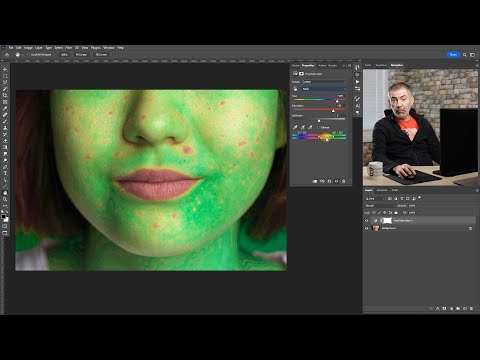
Task: Toggle Lock all in Layers panel
Action: click(x=396, y=213)
